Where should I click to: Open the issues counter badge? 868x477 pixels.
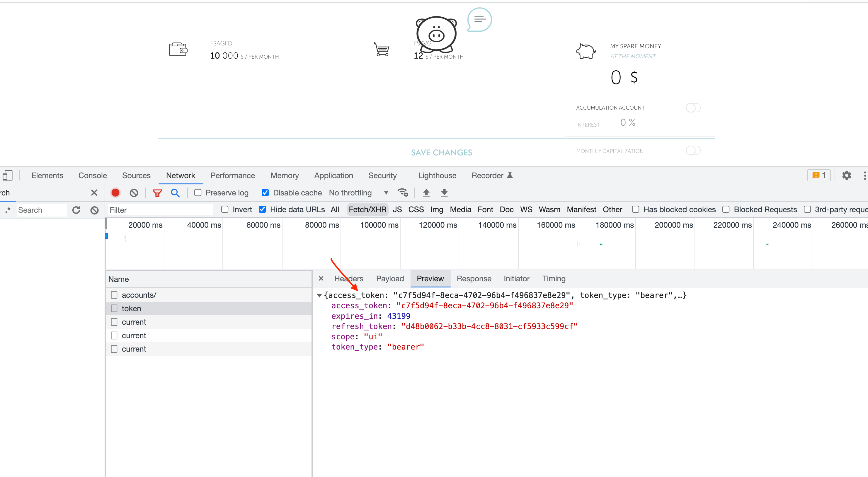pyautogui.click(x=819, y=176)
